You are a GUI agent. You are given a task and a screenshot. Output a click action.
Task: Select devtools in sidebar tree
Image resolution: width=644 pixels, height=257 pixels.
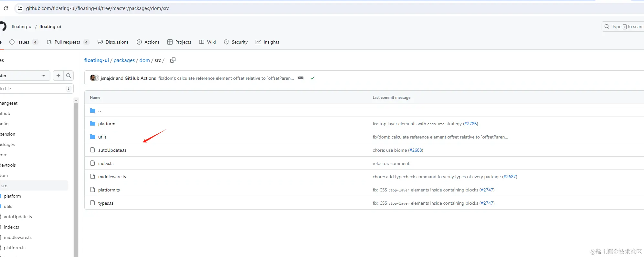tap(8, 165)
